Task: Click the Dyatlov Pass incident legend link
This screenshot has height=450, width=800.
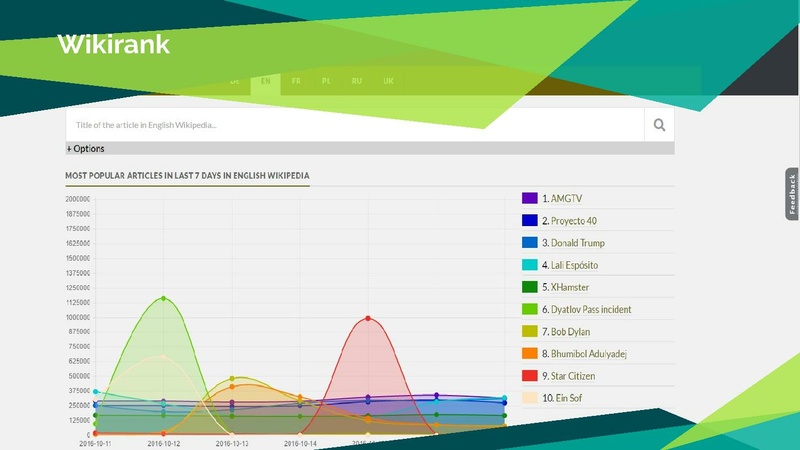Action: pos(585,310)
